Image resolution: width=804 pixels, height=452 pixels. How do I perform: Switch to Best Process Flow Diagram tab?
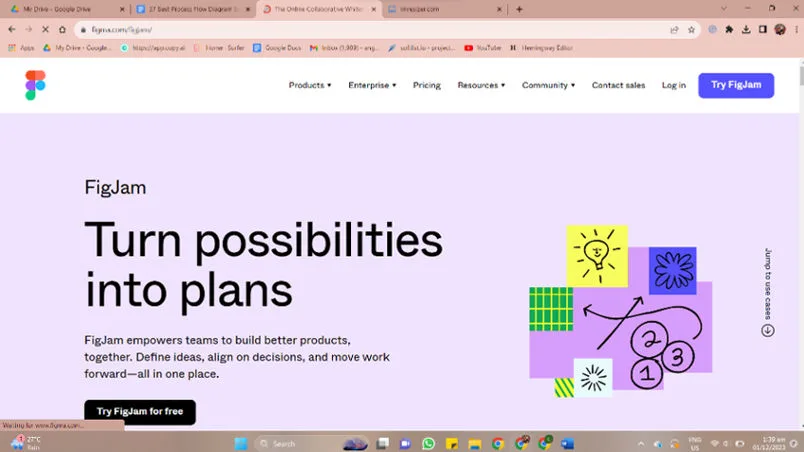point(192,9)
